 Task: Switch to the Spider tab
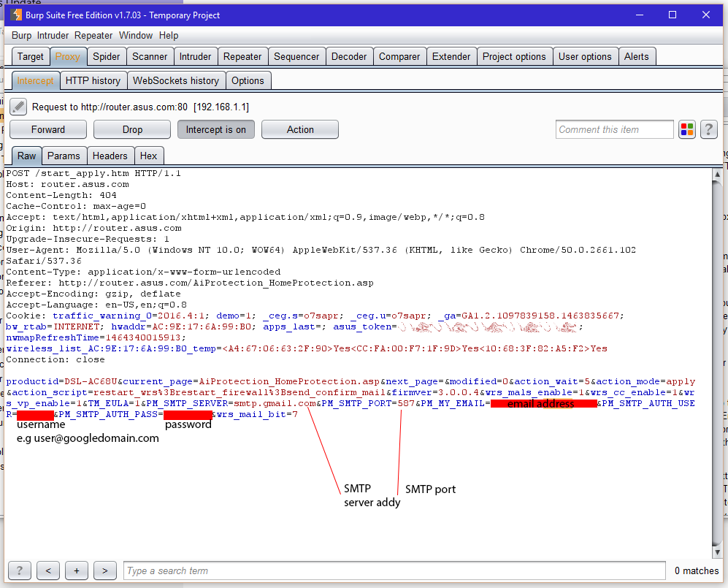click(107, 57)
